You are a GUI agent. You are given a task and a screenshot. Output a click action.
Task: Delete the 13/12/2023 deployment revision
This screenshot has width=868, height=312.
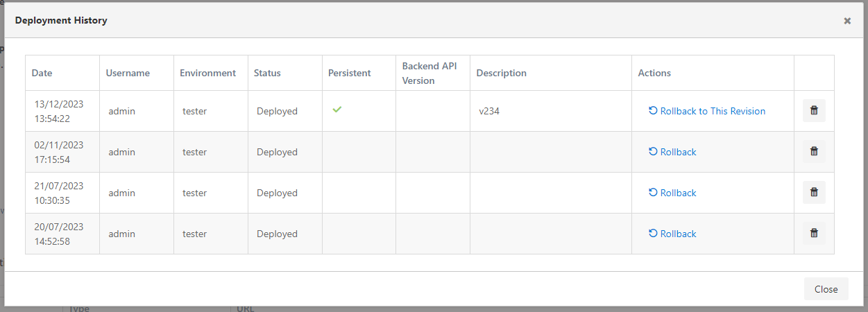[814, 111]
